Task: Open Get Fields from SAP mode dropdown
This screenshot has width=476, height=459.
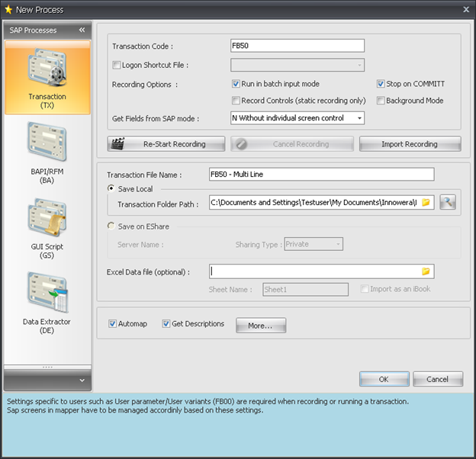Action: pyautogui.click(x=359, y=118)
